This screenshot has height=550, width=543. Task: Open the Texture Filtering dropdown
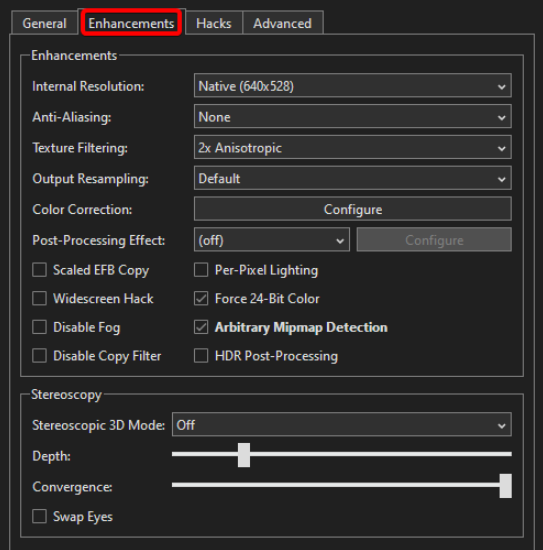(353, 147)
